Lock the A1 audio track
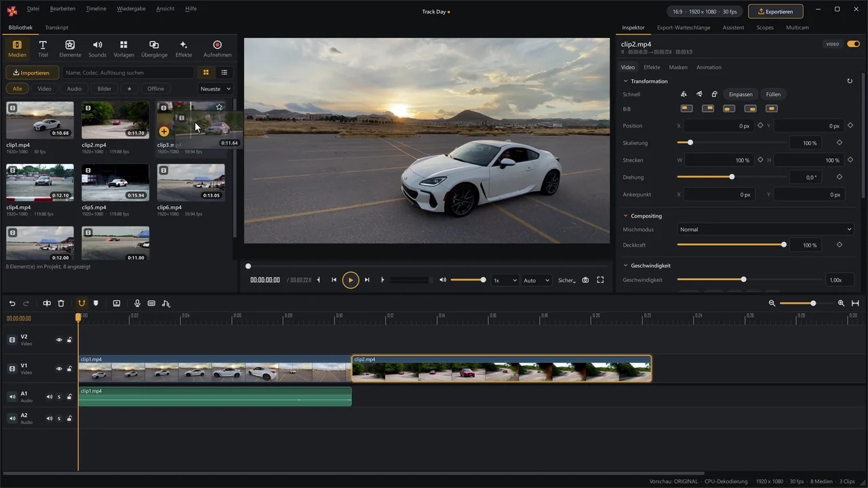The image size is (868, 488). click(x=69, y=397)
